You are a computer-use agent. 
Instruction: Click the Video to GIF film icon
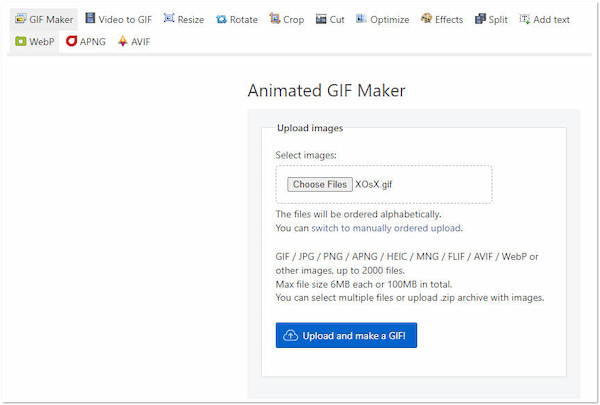point(90,18)
